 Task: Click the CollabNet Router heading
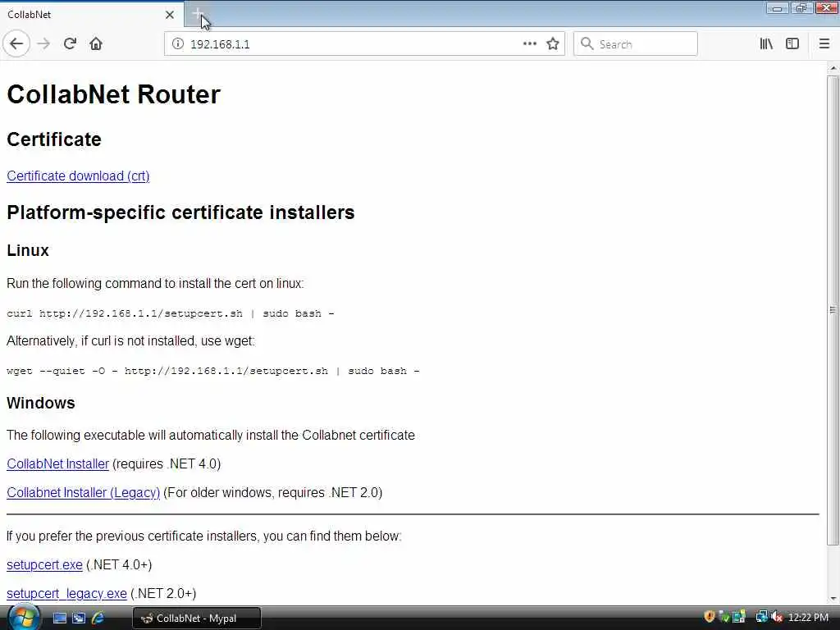(x=113, y=94)
